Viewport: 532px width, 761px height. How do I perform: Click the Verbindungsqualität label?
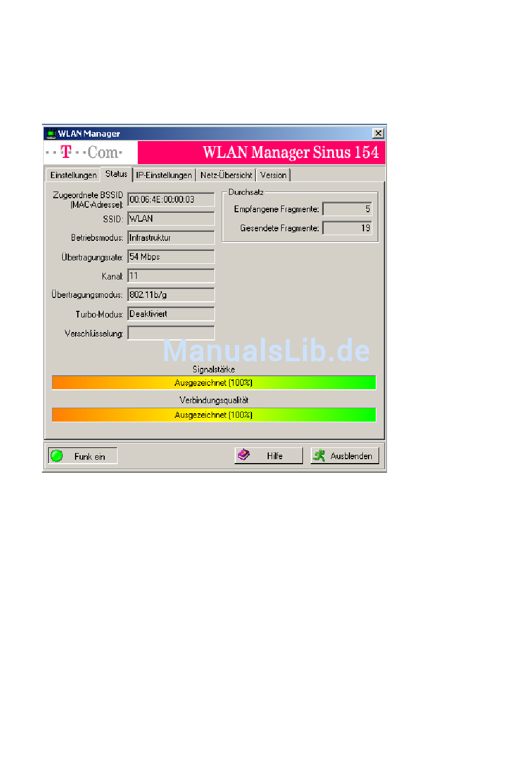click(213, 400)
